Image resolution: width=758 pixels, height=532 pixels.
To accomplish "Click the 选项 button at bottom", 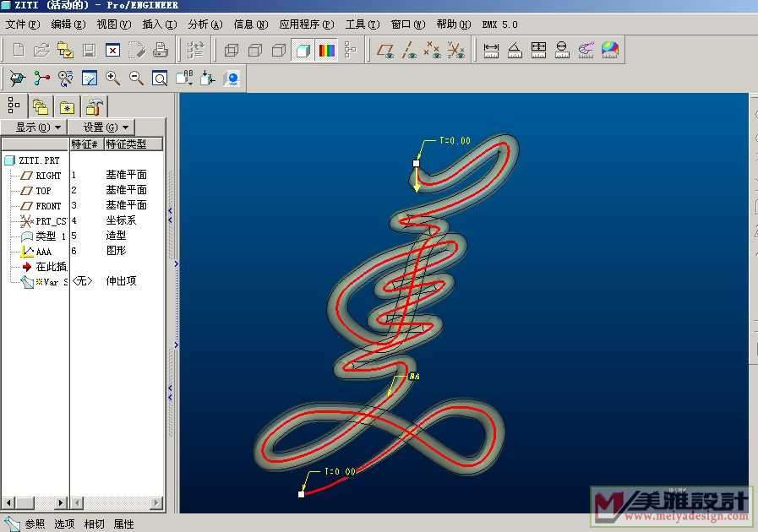I will (x=65, y=524).
